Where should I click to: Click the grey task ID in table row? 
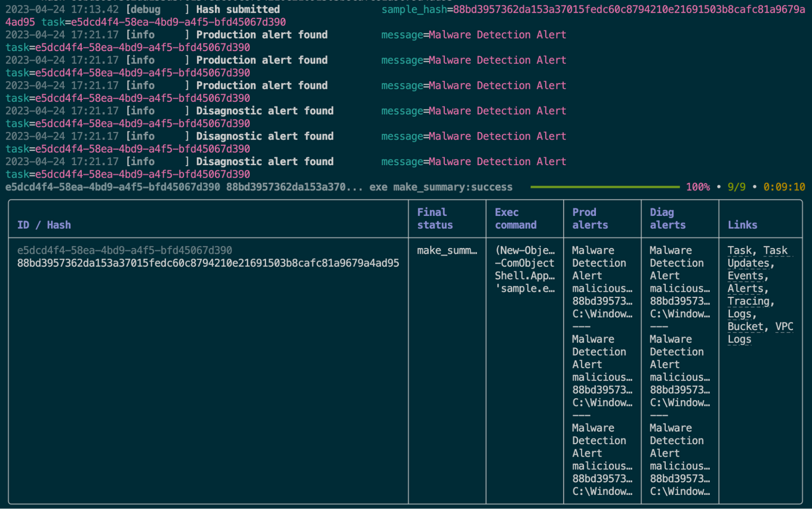coord(125,250)
